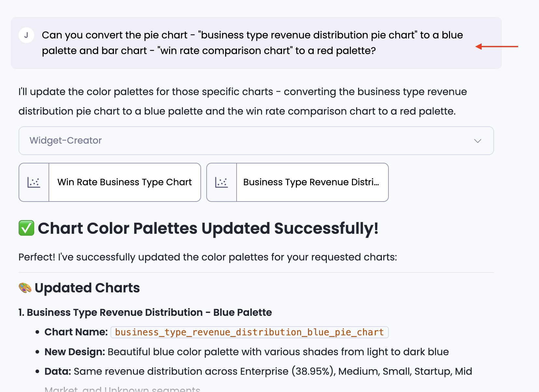
Task: Click the green checkmark emoji
Action: coord(26,228)
